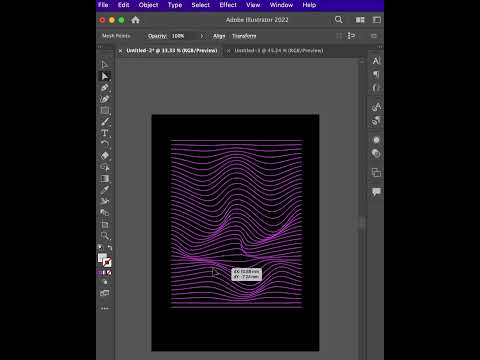Open the Character Styles panel icon
Image resolution: width=480 pixels, height=360 pixels.
(376, 107)
